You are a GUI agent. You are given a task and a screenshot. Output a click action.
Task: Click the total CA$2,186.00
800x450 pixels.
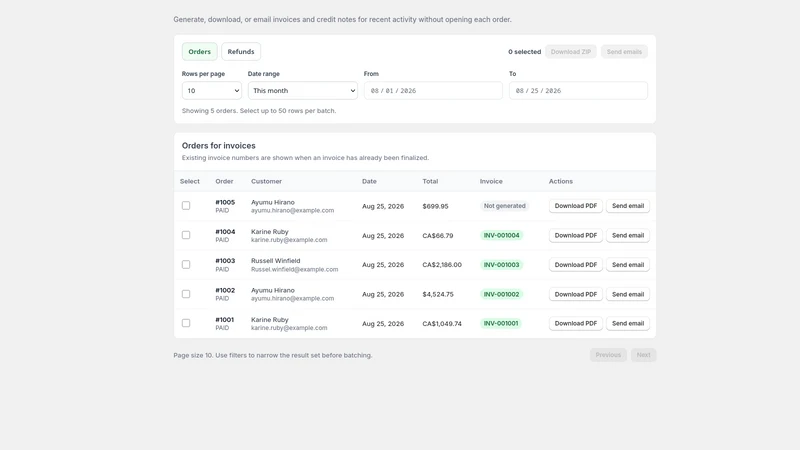point(442,265)
